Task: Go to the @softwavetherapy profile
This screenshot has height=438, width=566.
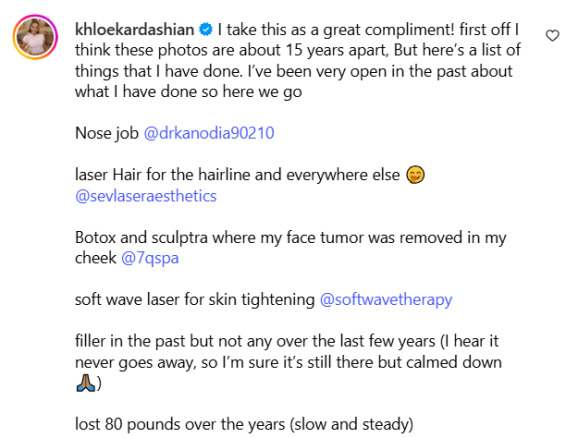Action: point(386,300)
